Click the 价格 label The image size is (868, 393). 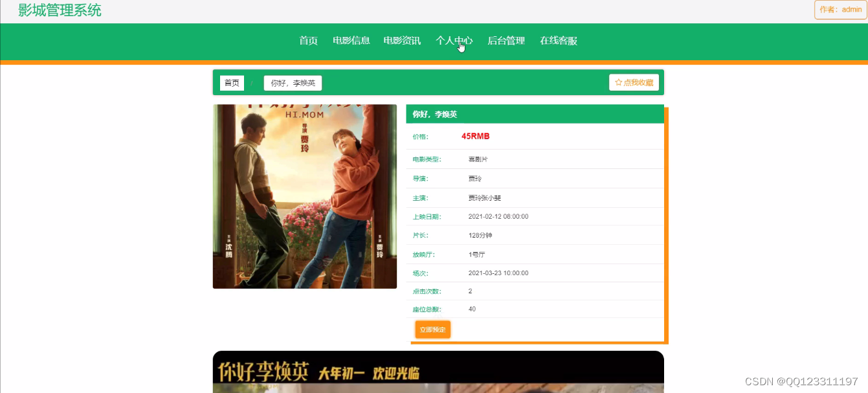click(x=421, y=137)
